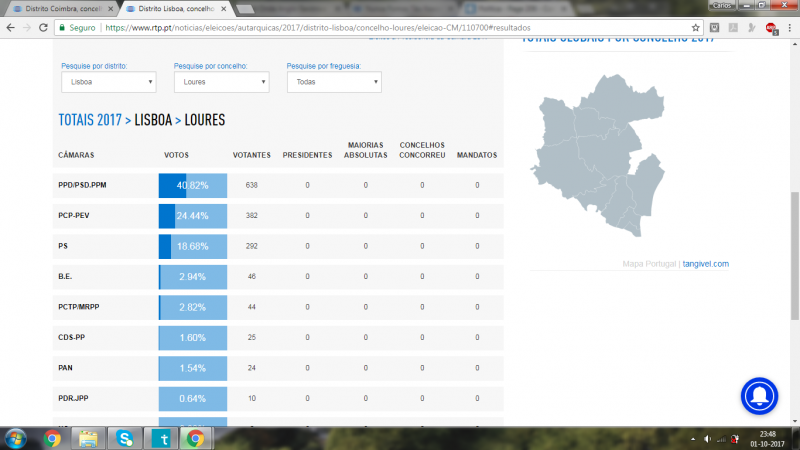This screenshot has width=800, height=450.
Task: Click the Carlos profile button
Action: click(722, 5)
